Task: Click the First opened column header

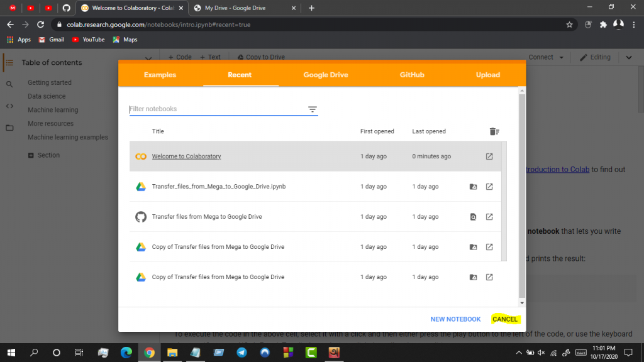Action: pos(377,131)
